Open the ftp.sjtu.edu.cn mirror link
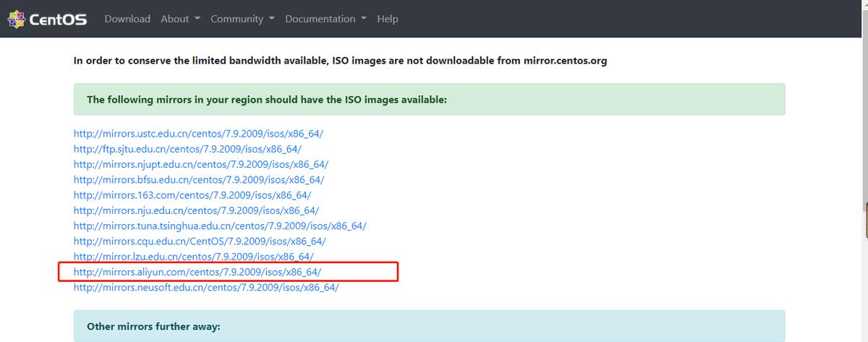This screenshot has width=868, height=342. point(187,149)
